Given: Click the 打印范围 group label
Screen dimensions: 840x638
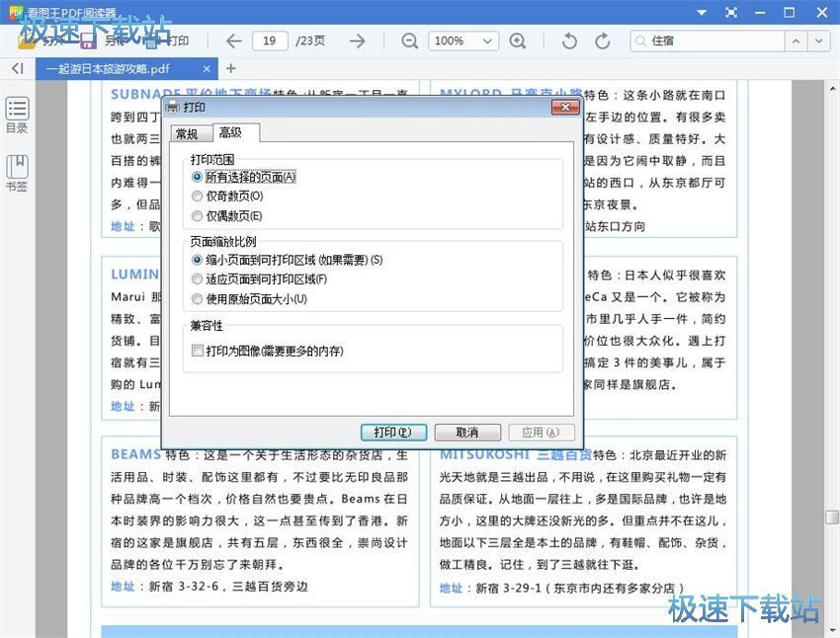Looking at the screenshot, I should tap(212, 160).
